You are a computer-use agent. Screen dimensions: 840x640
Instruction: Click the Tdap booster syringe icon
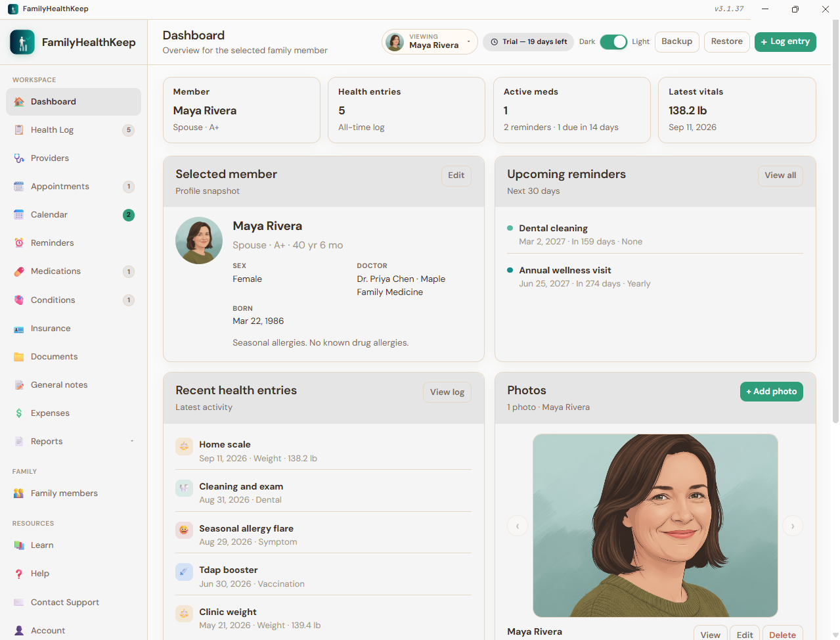(x=184, y=572)
